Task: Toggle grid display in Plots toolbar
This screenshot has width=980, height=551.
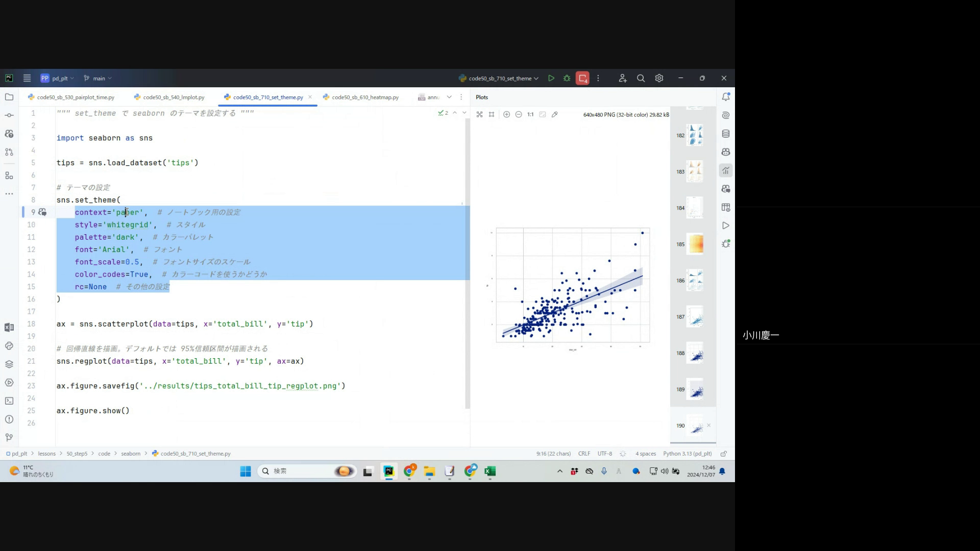Action: [492, 115]
